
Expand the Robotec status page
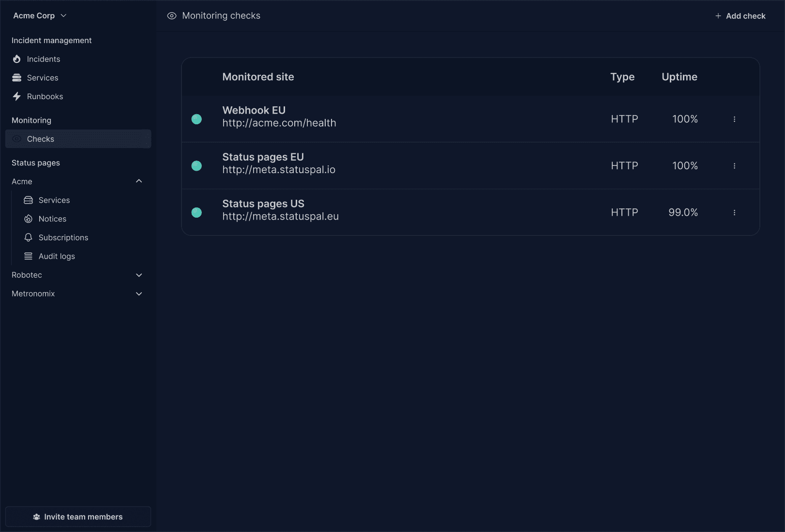pyautogui.click(x=139, y=275)
